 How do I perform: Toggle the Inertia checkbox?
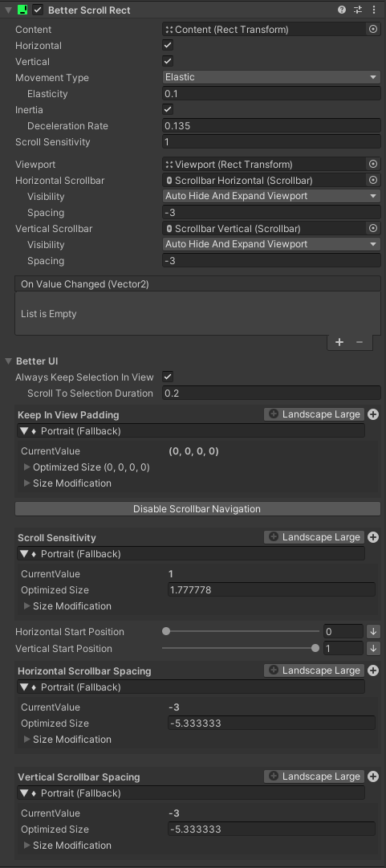point(168,110)
